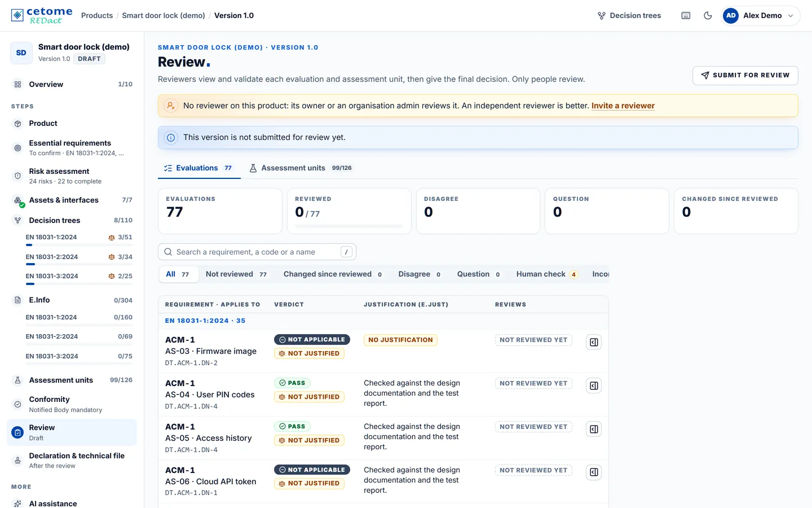The width and height of the screenshot is (812, 508).
Task: Open side panel for AS-06 Cloud API token
Action: coord(594,472)
